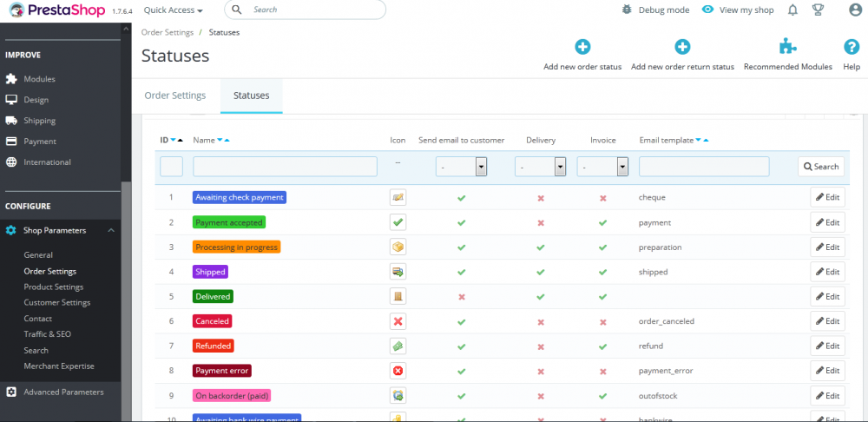The width and height of the screenshot is (868, 422).
Task: Open the notifications bell icon
Action: [792, 10]
